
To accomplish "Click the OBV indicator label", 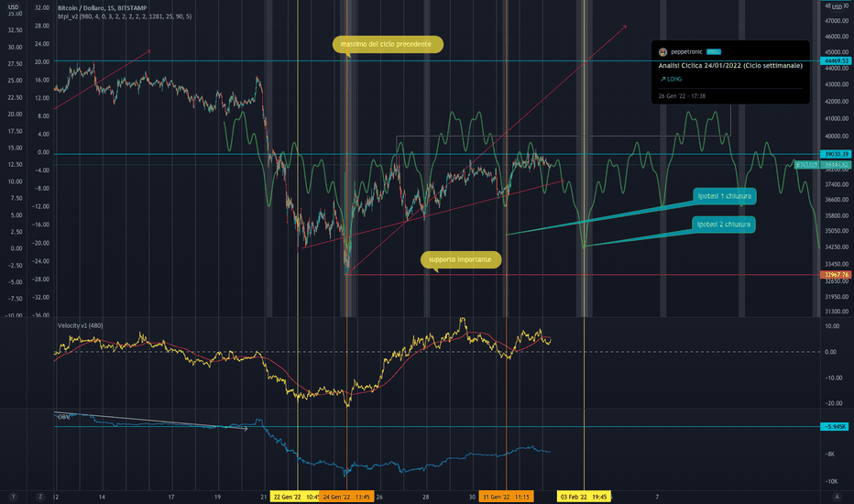I will coord(64,417).
